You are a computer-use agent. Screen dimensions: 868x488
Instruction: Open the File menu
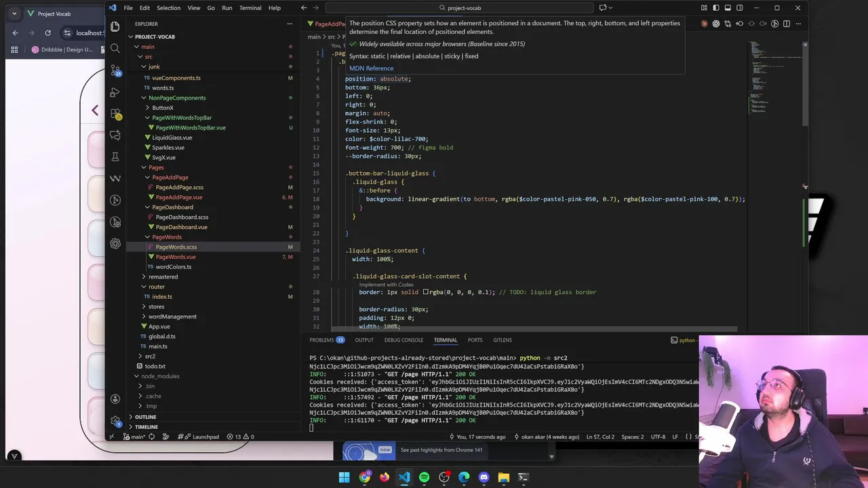pos(128,7)
